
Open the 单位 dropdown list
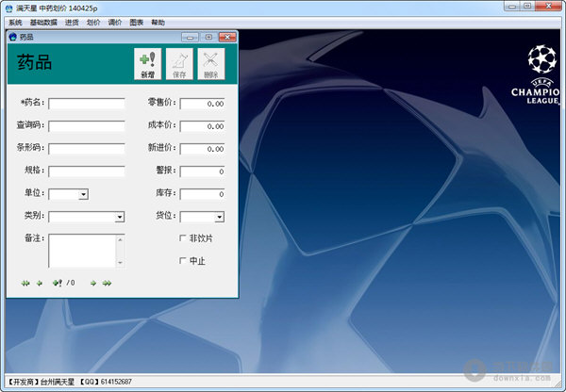coord(83,194)
